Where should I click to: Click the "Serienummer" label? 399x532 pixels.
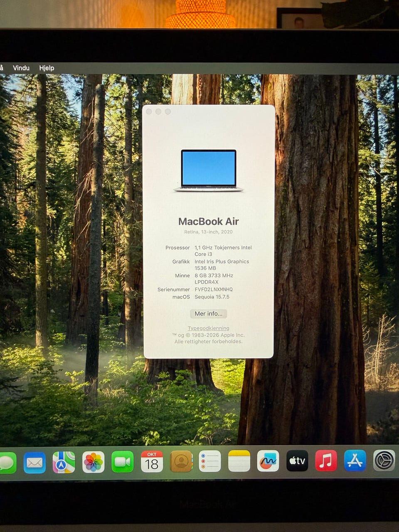(174, 289)
